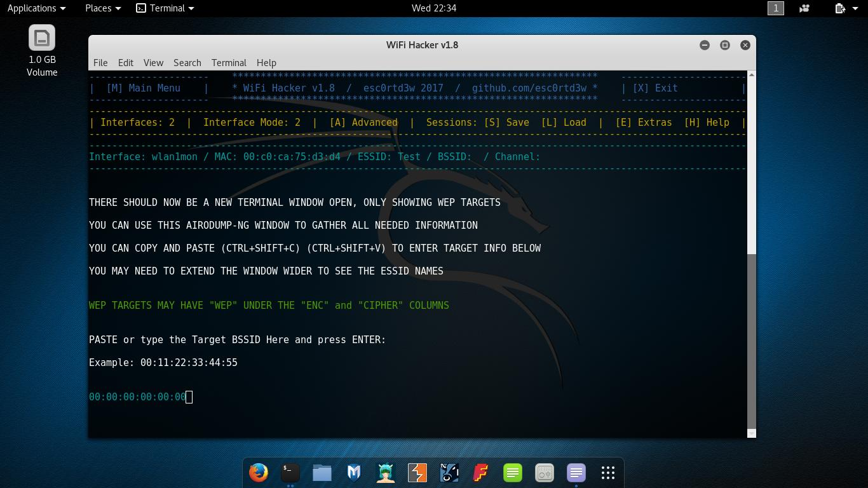Open the Search menu in WiFi Hacker
This screenshot has height=488, width=868.
[x=187, y=62]
